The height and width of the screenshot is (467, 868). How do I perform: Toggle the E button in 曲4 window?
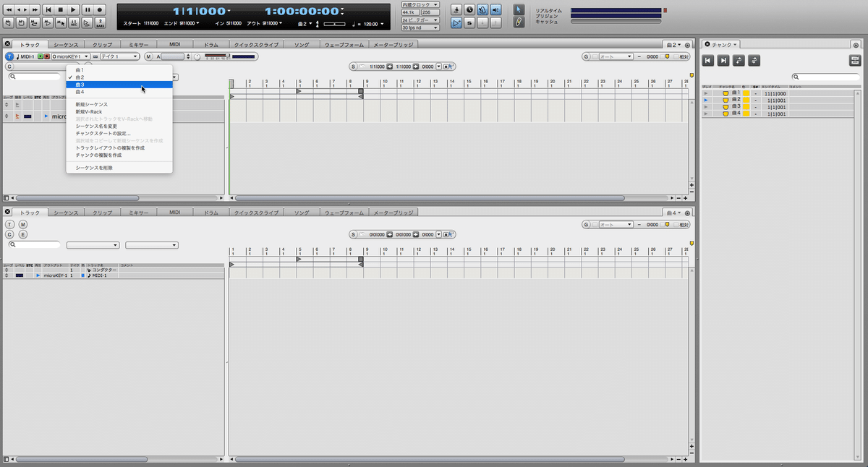pyautogui.click(x=23, y=234)
